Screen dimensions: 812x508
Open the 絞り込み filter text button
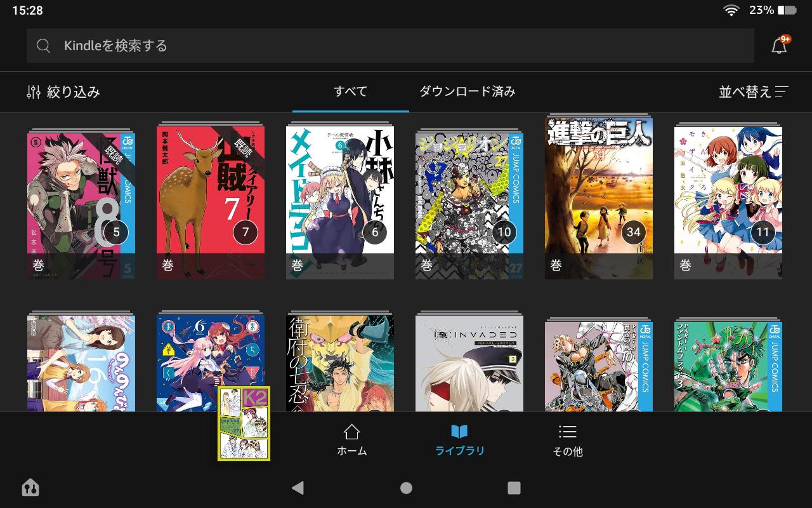tap(74, 92)
